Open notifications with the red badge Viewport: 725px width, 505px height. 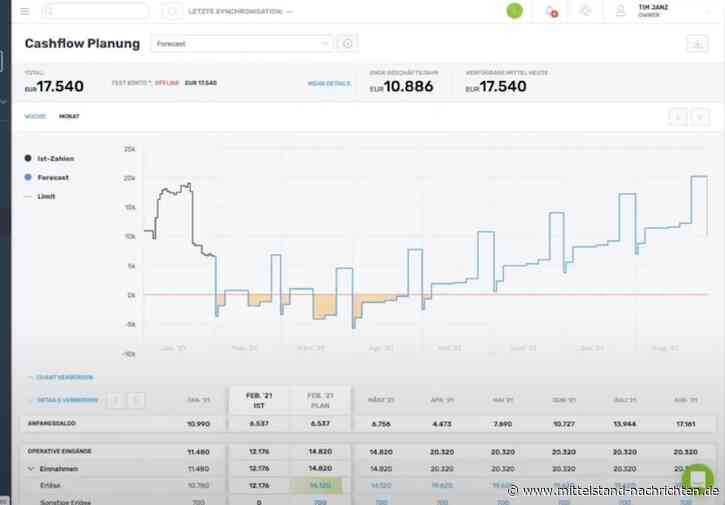click(x=551, y=11)
